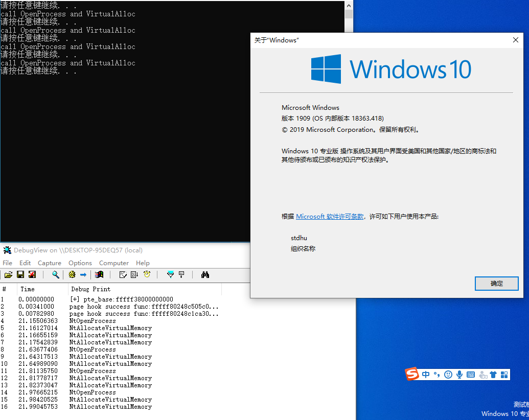Toggle Capture with the magnifier icon
529x420 pixels.
[x=56, y=275]
